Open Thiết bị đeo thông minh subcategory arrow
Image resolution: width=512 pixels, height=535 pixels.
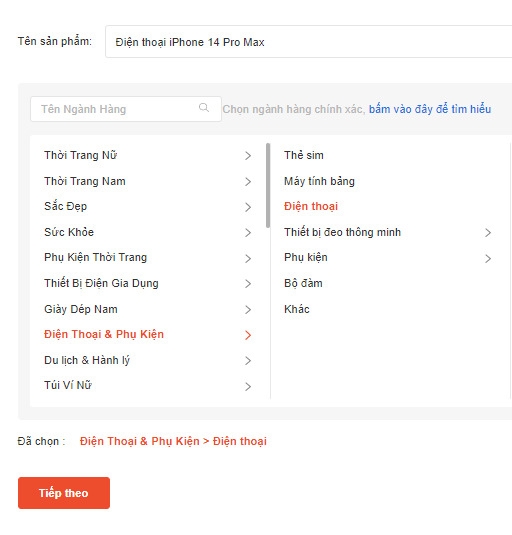488,233
